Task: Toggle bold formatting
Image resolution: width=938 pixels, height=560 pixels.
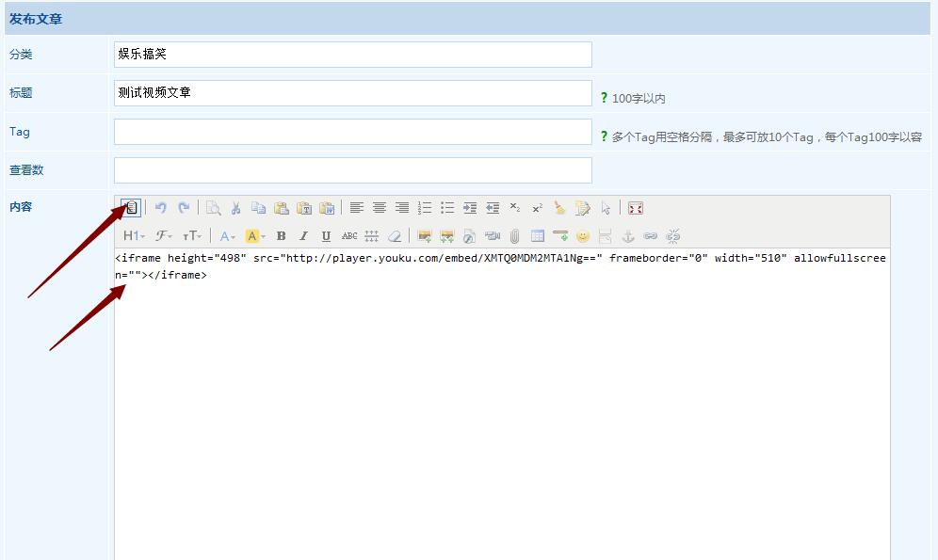Action: pyautogui.click(x=281, y=236)
